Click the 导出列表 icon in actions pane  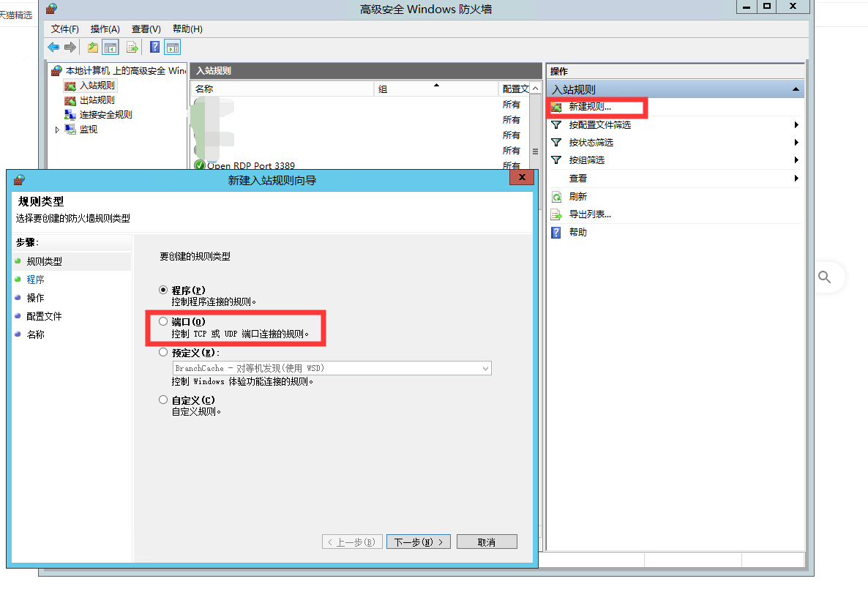click(x=556, y=214)
